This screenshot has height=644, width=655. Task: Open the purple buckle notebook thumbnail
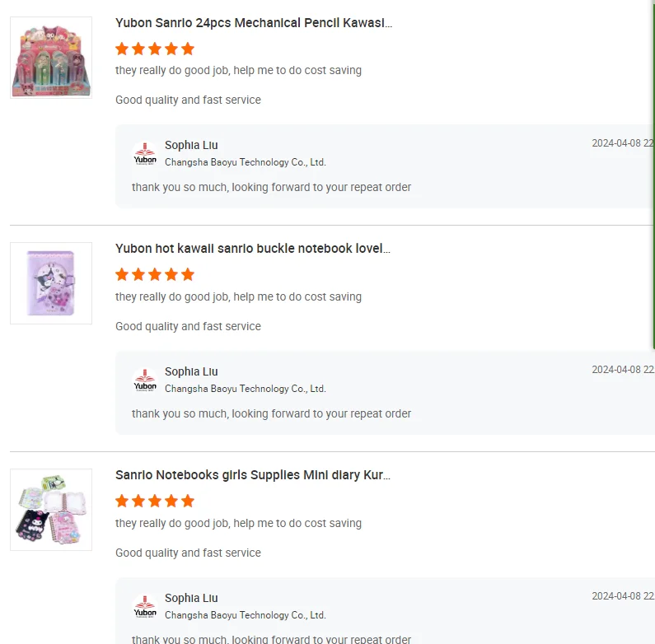pyautogui.click(x=51, y=283)
